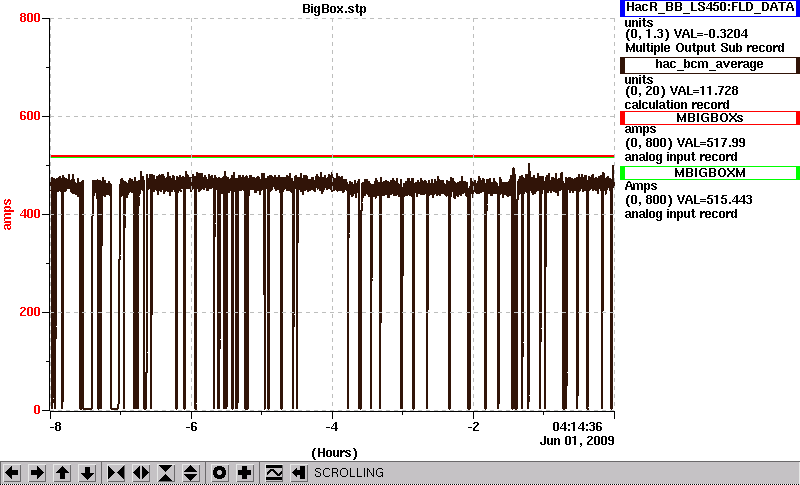Viewport: 800px width, 485px height.
Task: Click the circle auto-scale icon
Action: point(219,473)
